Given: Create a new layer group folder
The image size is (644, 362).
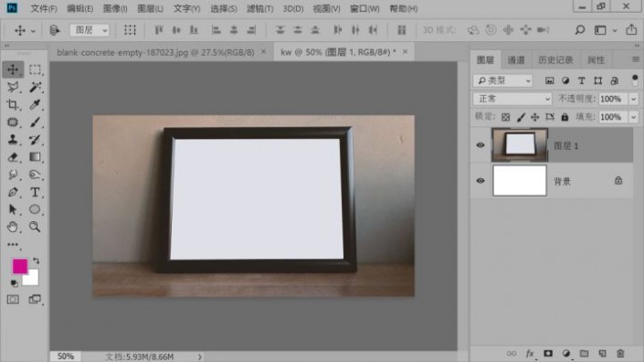Looking at the screenshot, I should (x=584, y=354).
